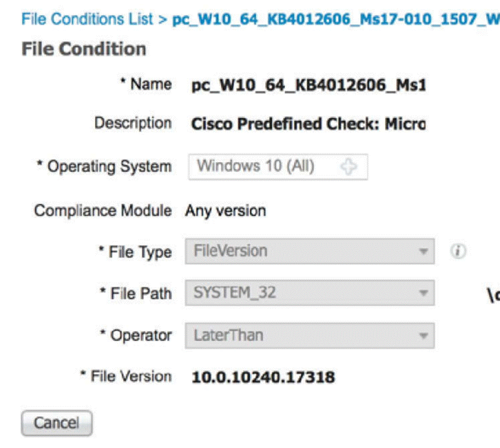Click the Cisco Predefined Check description text
Viewport: 500px width, 448px height.
coord(308,124)
